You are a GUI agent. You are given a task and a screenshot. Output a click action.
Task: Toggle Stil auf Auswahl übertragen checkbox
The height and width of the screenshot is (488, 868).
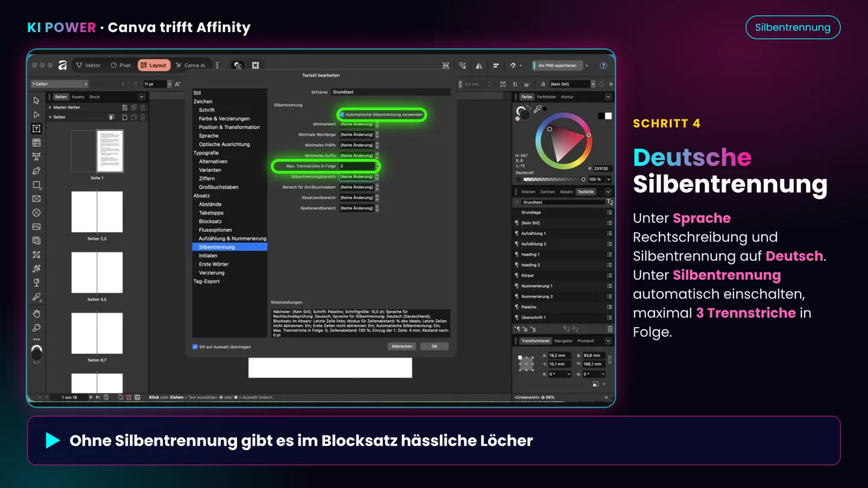(x=195, y=346)
